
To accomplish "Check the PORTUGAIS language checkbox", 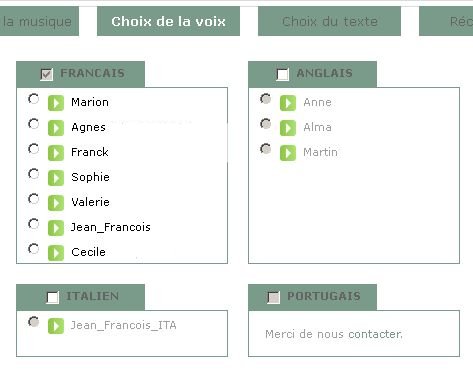I will click(274, 297).
